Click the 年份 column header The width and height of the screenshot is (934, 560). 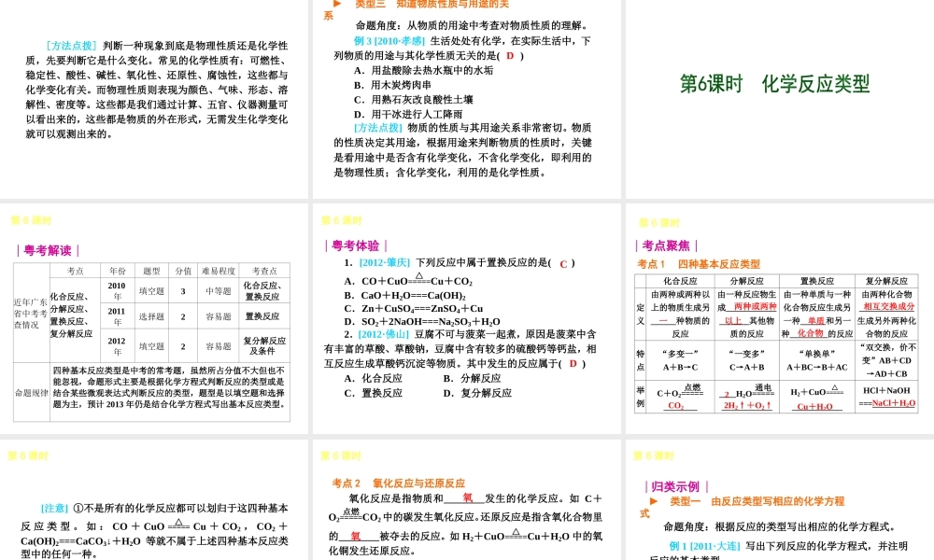(118, 271)
